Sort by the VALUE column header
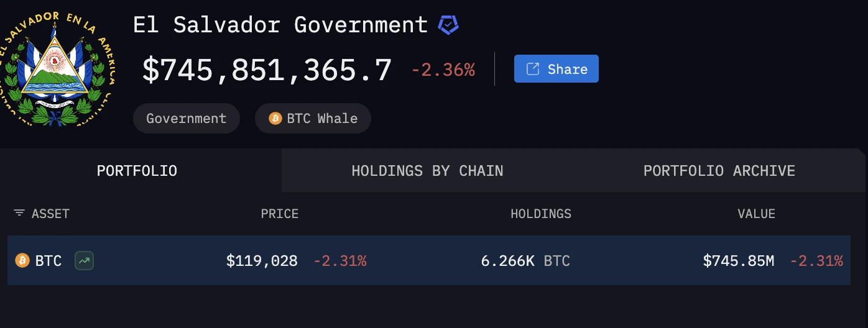Viewport: 868px width, 328px height. click(x=756, y=214)
